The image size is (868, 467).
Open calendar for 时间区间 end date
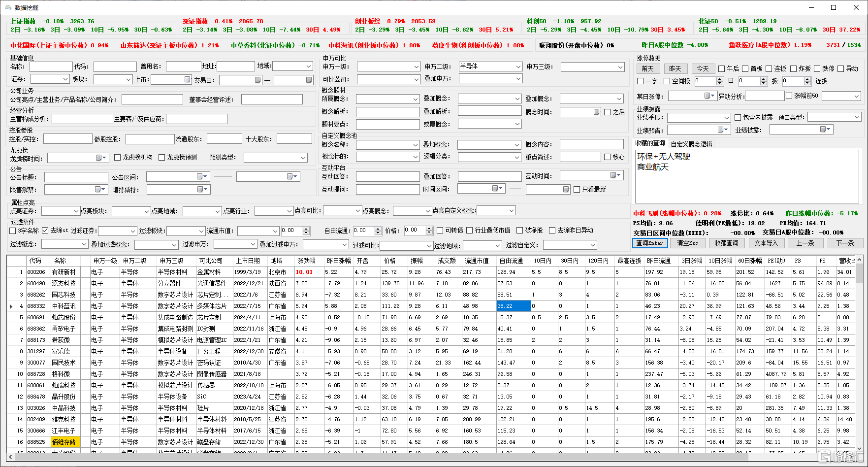(x=566, y=189)
